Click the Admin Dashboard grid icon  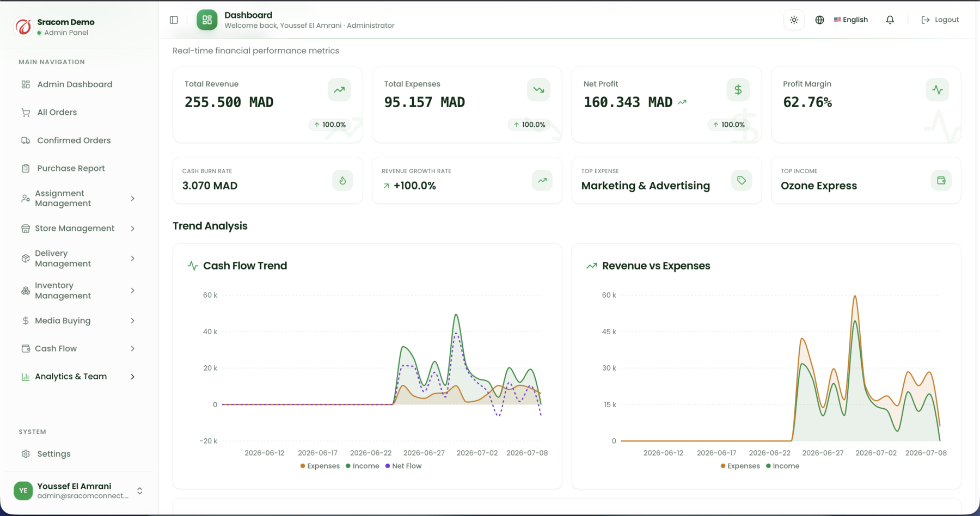(26, 84)
